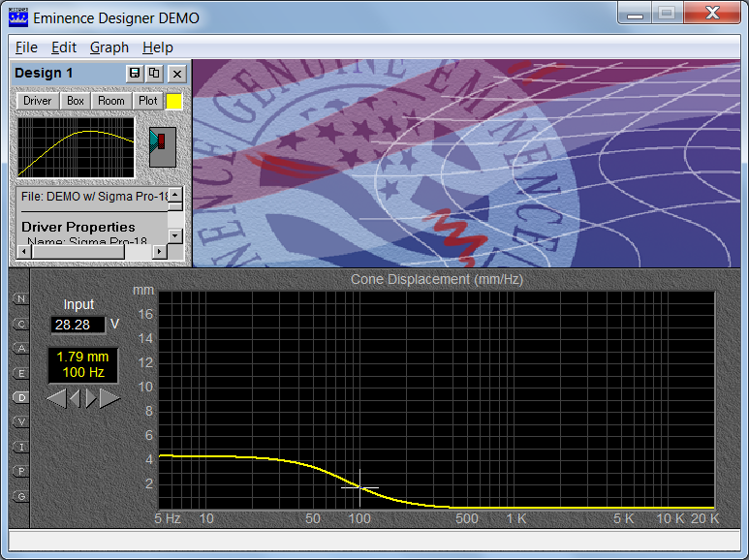Viewport: 749px width, 560px height.
Task: Minimize the Eminence Designer window
Action: 635,13
